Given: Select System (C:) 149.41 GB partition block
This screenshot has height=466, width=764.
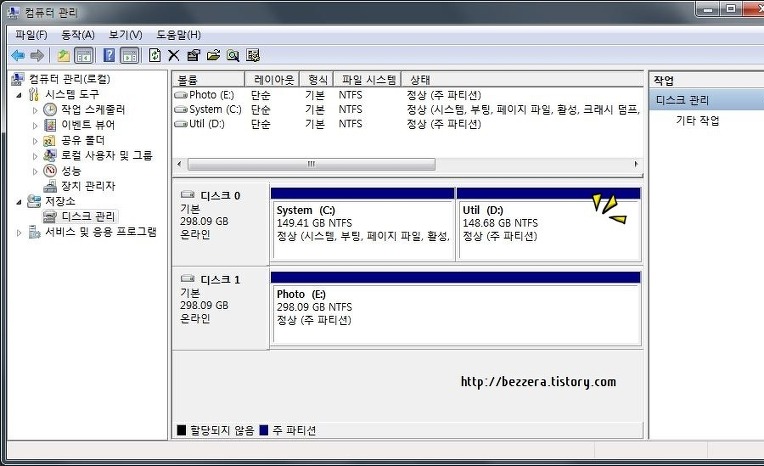Looking at the screenshot, I should (363, 224).
